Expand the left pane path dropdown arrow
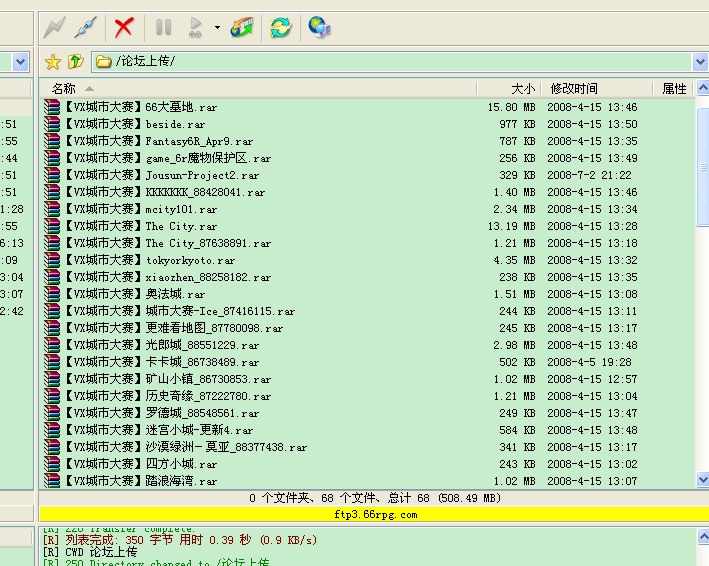The width and height of the screenshot is (709, 566). pos(20,61)
